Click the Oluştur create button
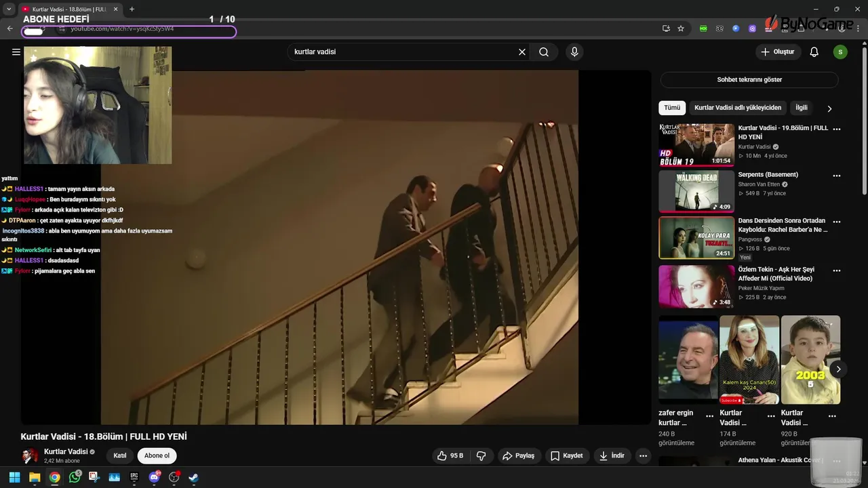Viewport: 868px width, 488px height. [778, 52]
